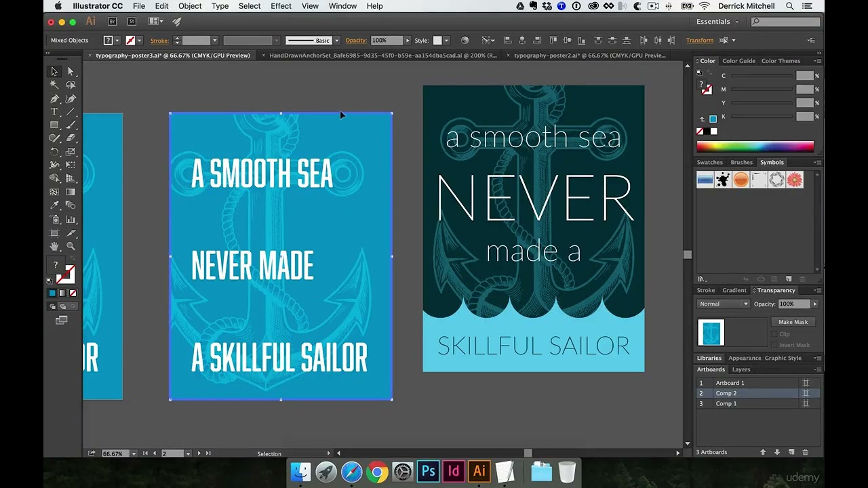
Task: Select the Type tool
Action: tap(54, 112)
